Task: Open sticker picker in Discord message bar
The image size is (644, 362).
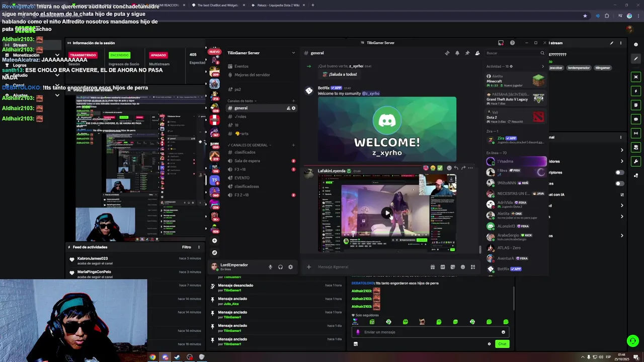Action: pos(452,267)
